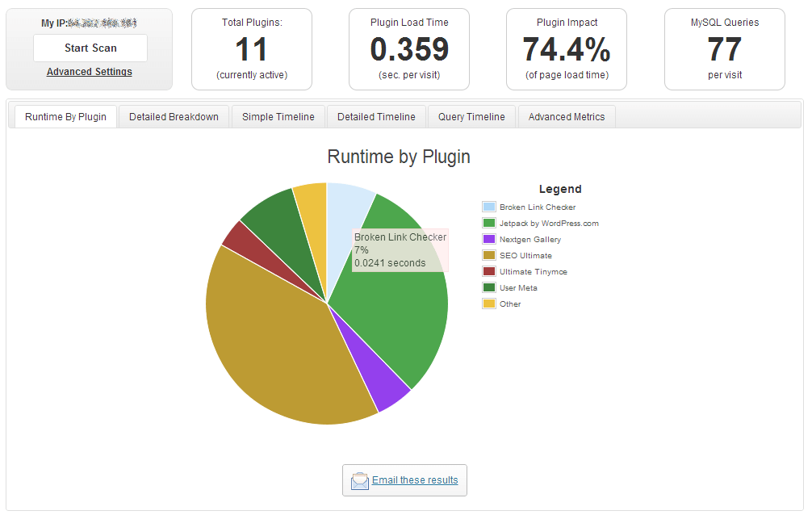Click the Plugin Impact percentage box
Viewport: 812px width, 515px height.
(566, 48)
